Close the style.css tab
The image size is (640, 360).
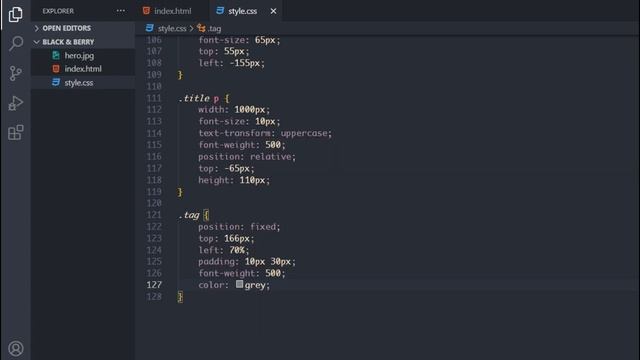click(x=273, y=11)
